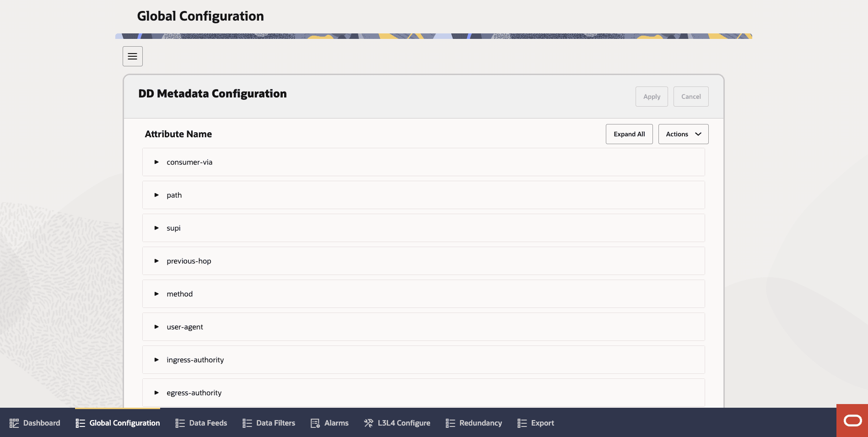
Task: Select the L3L4 Configure wrench icon
Action: (368, 423)
